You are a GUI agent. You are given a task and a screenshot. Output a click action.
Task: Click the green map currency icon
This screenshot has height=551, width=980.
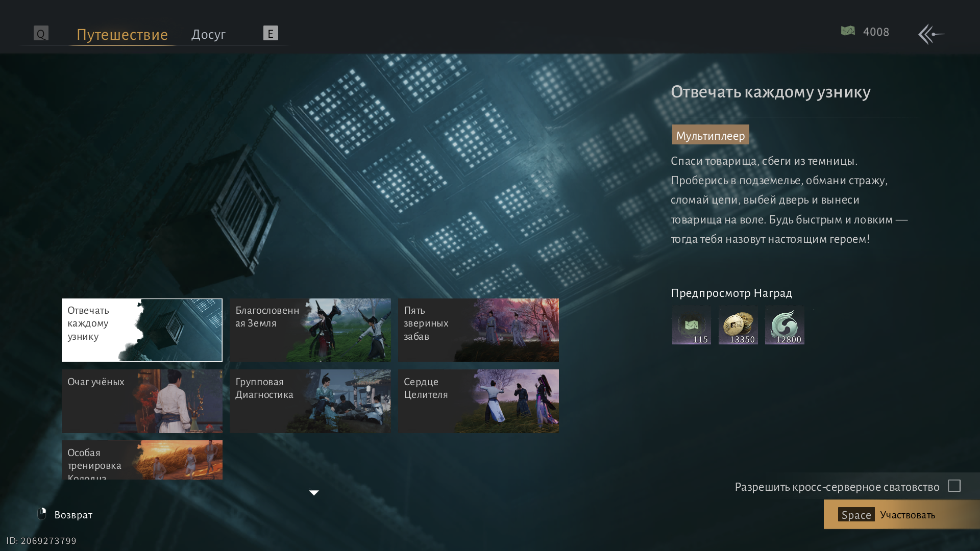(x=848, y=31)
